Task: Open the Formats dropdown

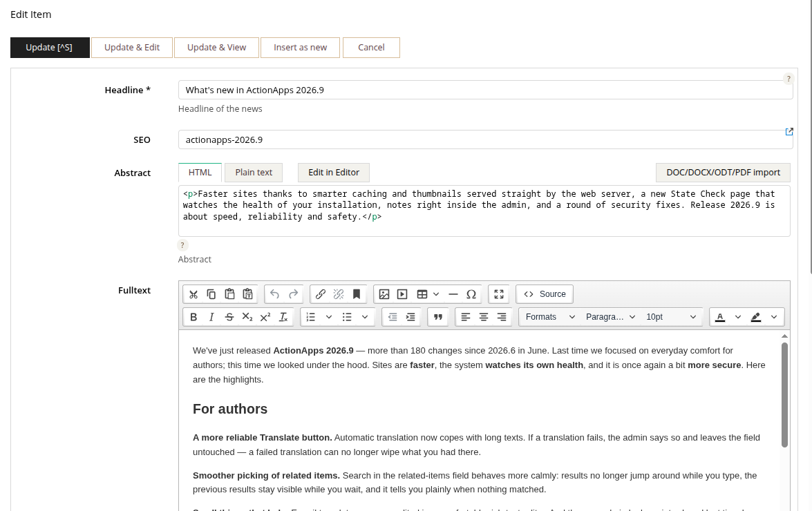Action: click(x=550, y=317)
